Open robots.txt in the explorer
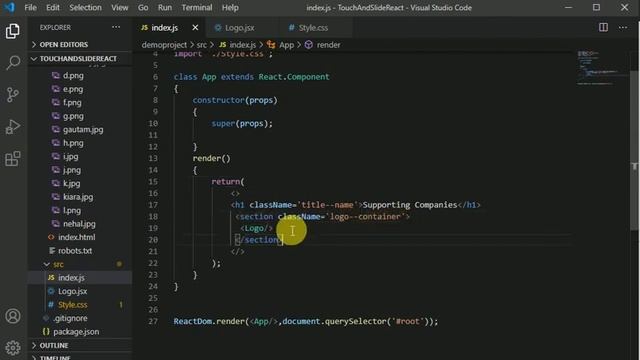Screen dimensions: 640x360 click(x=75, y=251)
